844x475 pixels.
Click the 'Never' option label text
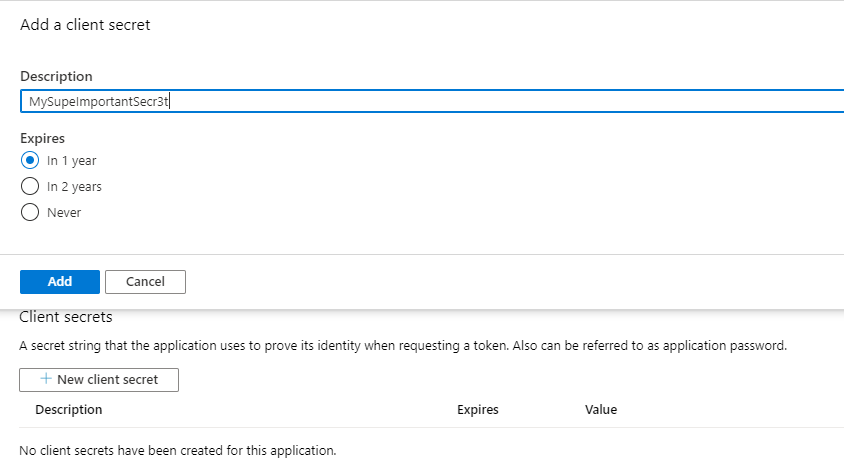[x=64, y=213]
